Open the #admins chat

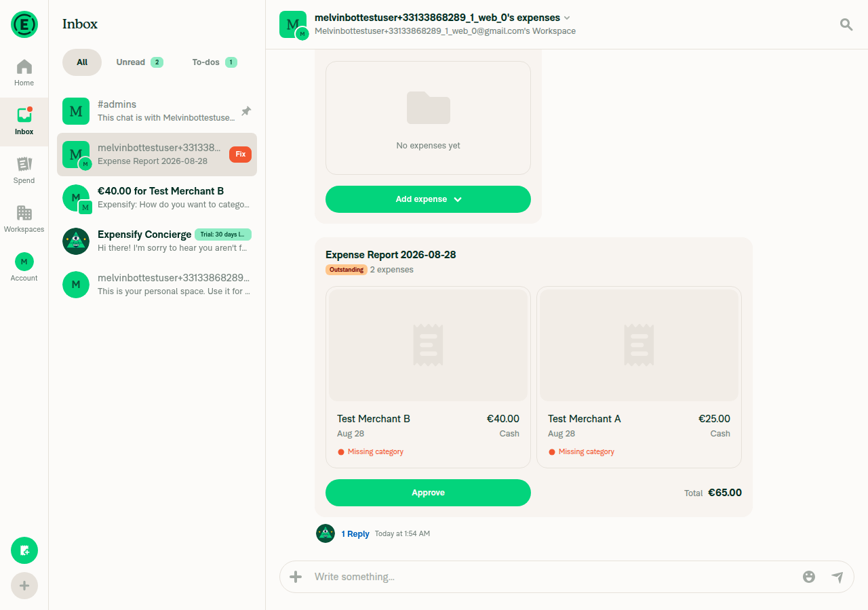click(157, 111)
